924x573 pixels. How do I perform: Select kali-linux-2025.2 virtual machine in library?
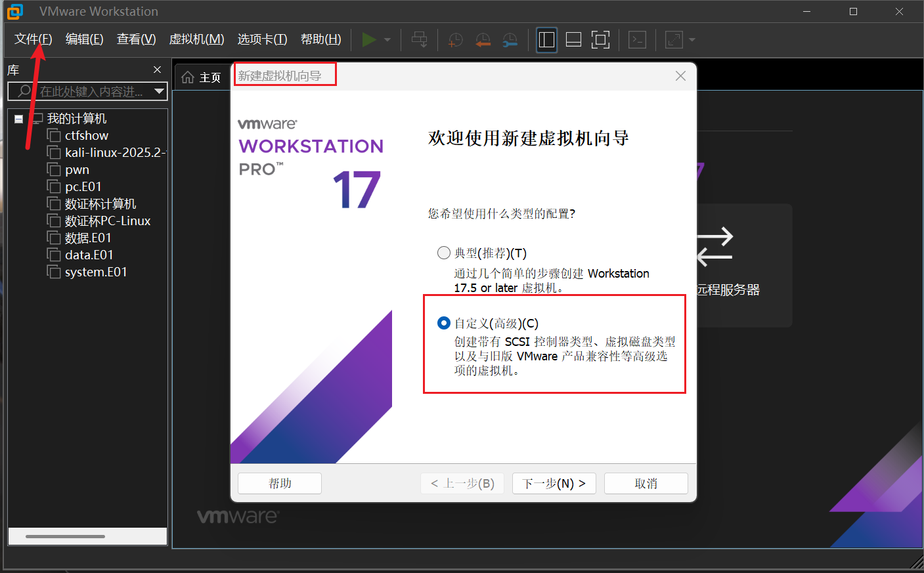pyautogui.click(x=113, y=152)
